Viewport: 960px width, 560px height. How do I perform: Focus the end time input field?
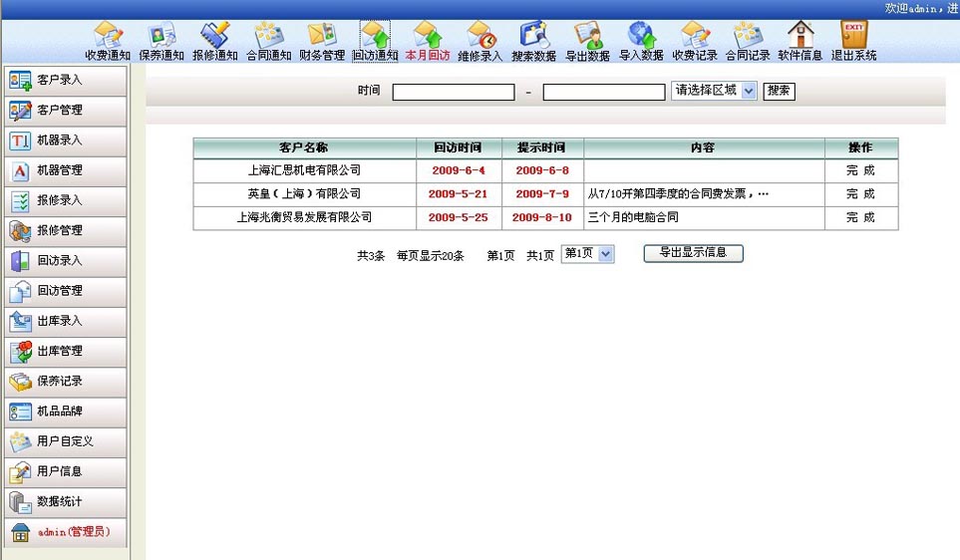tap(604, 92)
